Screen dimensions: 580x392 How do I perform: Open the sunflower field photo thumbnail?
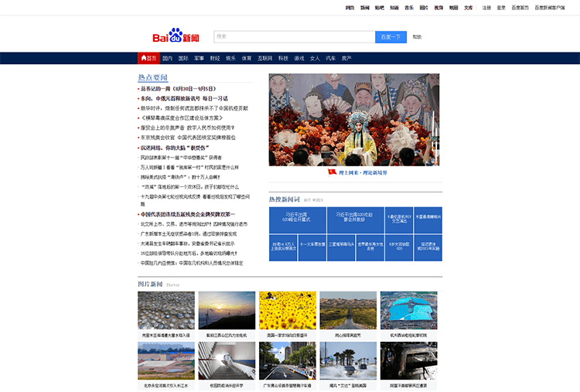click(x=287, y=311)
